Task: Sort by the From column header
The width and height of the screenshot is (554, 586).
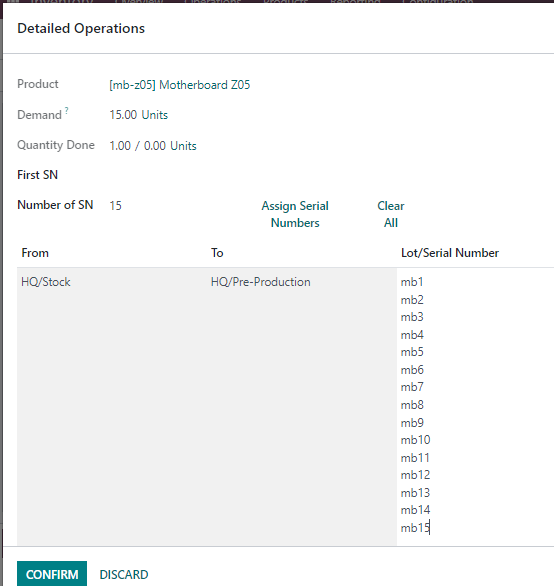Action: click(x=35, y=253)
